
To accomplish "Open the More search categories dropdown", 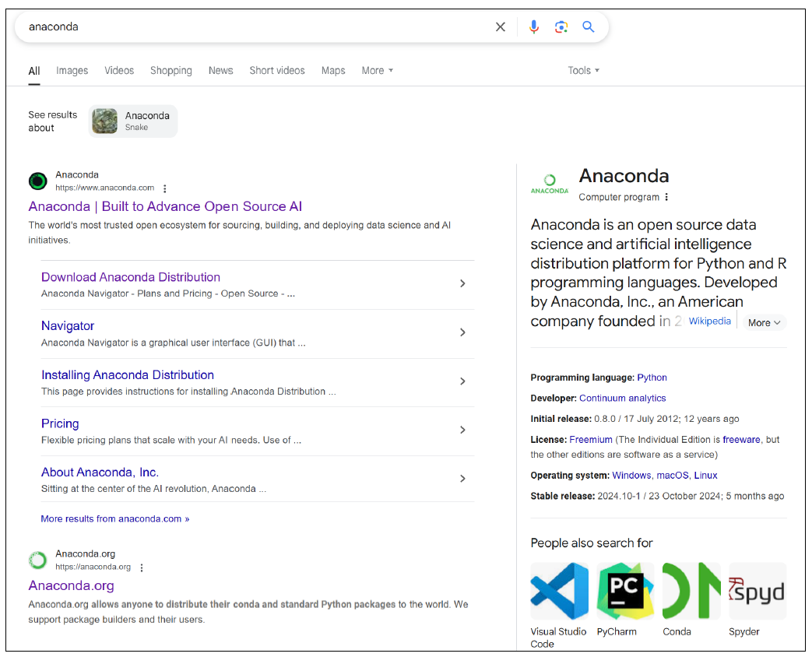I will [x=377, y=70].
